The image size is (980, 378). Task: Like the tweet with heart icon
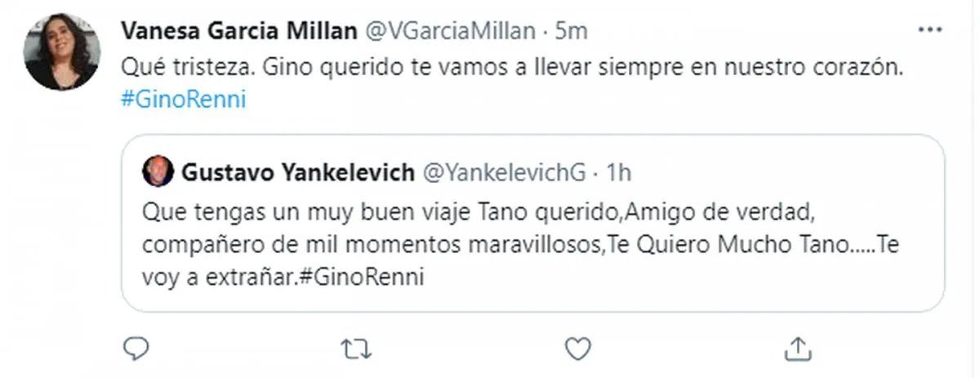point(578,349)
